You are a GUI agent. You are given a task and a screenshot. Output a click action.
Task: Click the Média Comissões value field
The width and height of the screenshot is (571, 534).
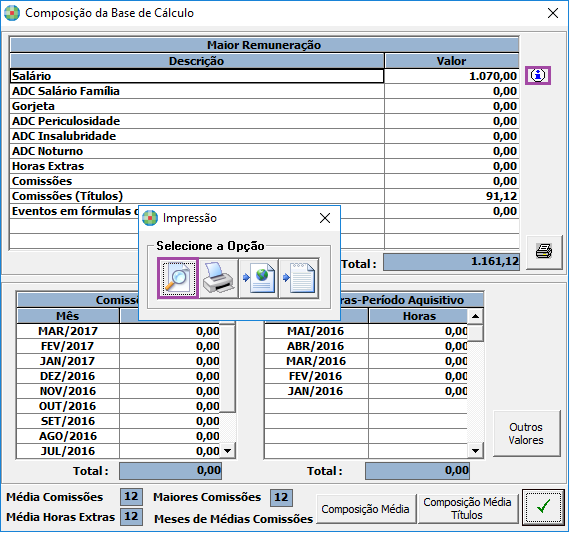(x=131, y=496)
